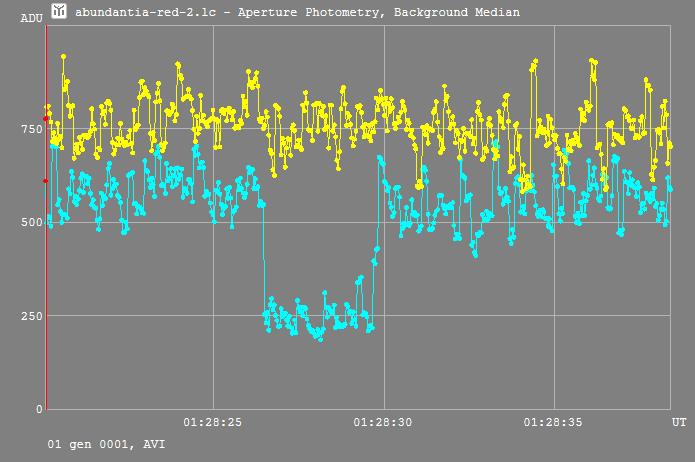
Task: Click the 250 value on the Y axis
Action: pyautogui.click(x=32, y=316)
